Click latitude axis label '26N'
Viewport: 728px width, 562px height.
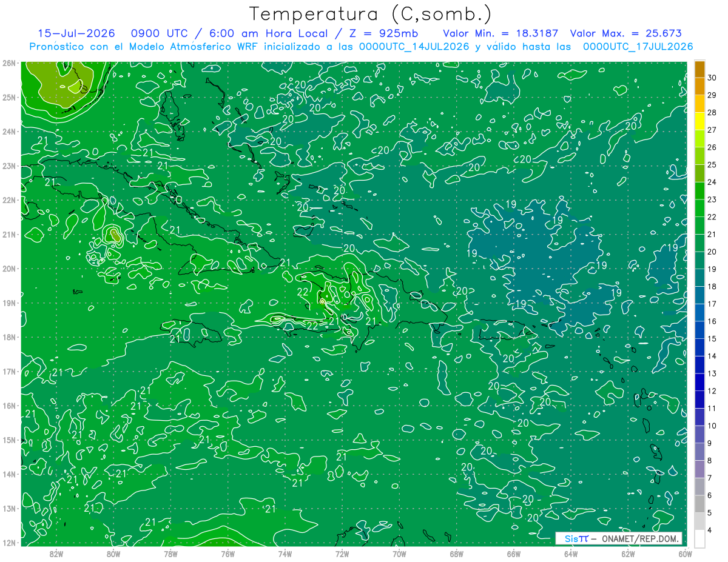[x=9, y=63]
